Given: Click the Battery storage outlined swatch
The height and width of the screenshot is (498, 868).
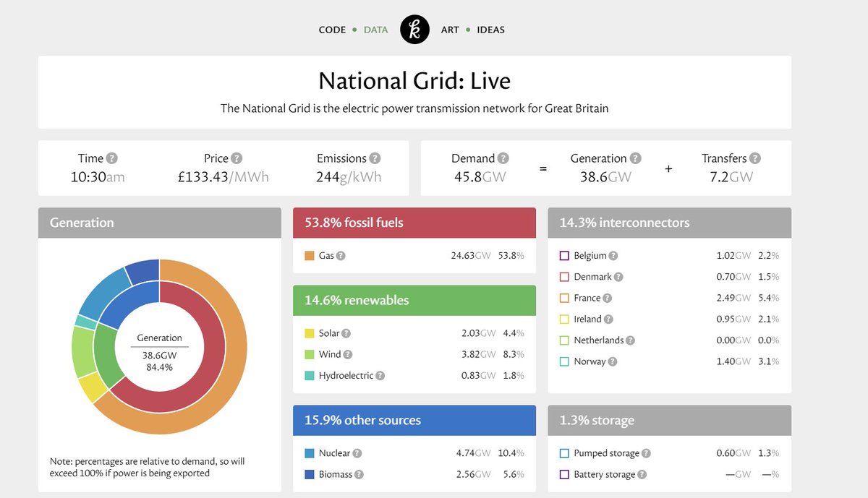Looking at the screenshot, I should [x=565, y=475].
